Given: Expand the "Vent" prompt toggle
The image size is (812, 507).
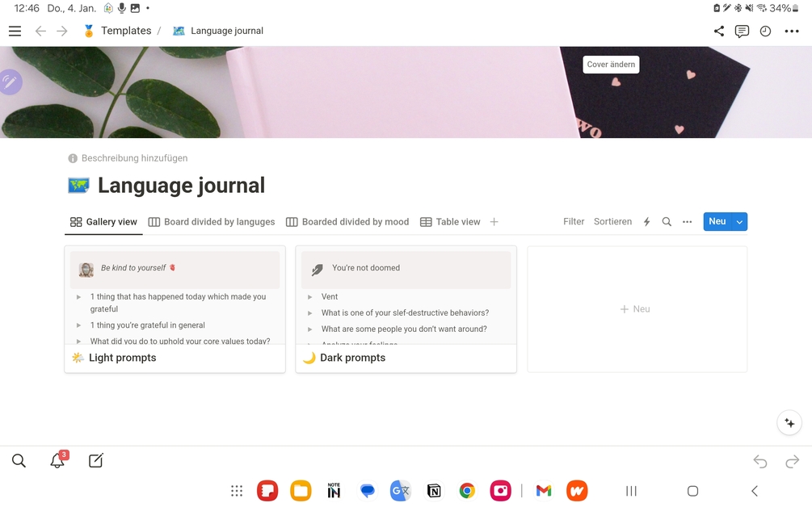Looking at the screenshot, I should (x=309, y=296).
